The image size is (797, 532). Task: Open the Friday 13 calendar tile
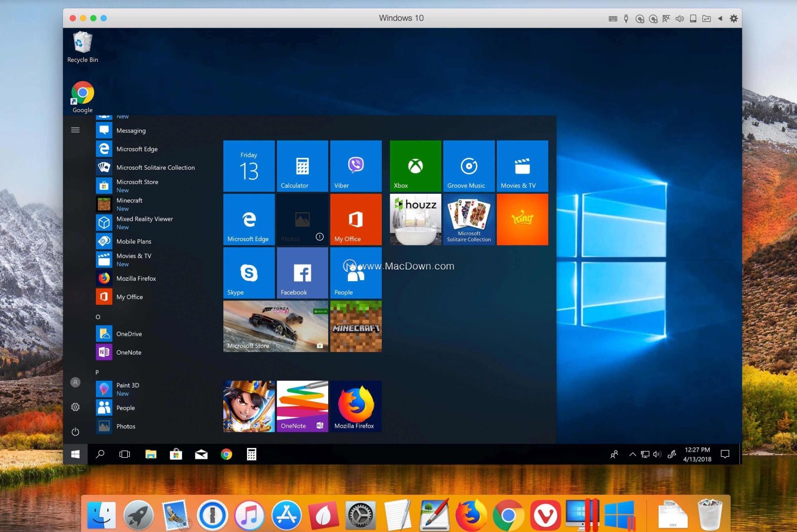[x=249, y=166]
